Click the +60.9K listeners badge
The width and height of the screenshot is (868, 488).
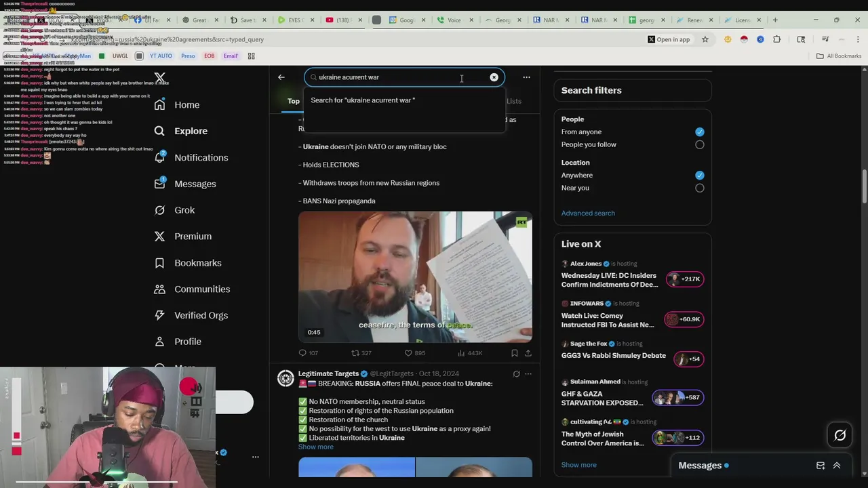tap(684, 319)
